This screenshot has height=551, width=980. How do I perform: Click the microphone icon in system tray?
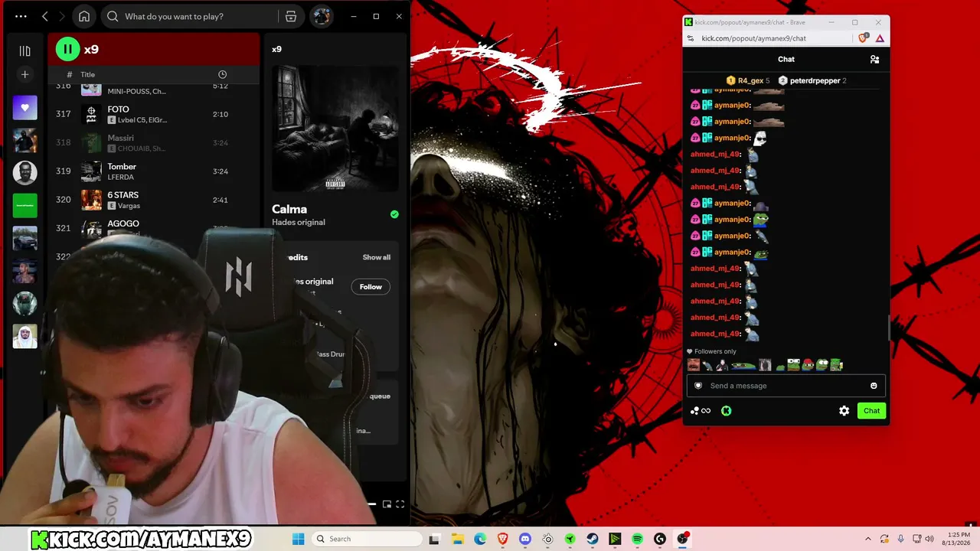pyautogui.click(x=900, y=539)
